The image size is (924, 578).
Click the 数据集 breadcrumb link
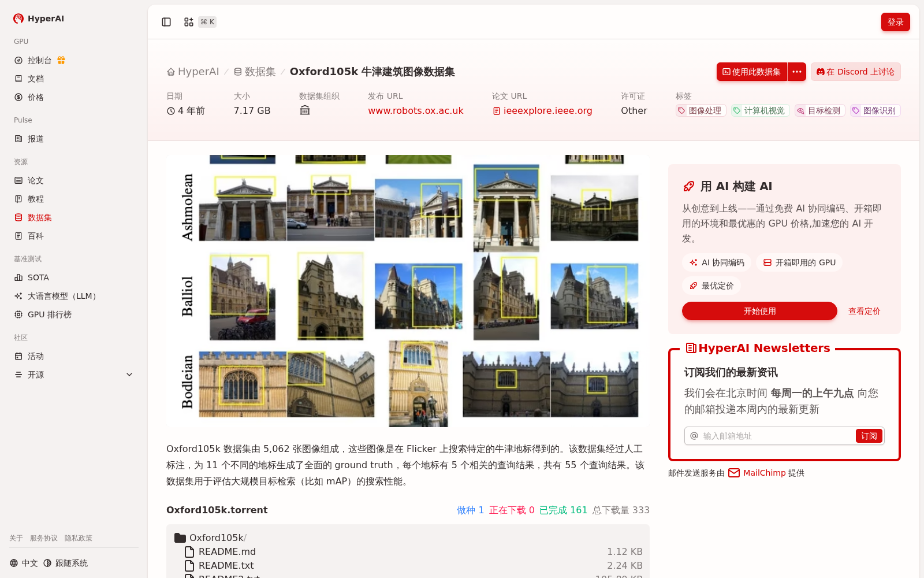pyautogui.click(x=255, y=72)
